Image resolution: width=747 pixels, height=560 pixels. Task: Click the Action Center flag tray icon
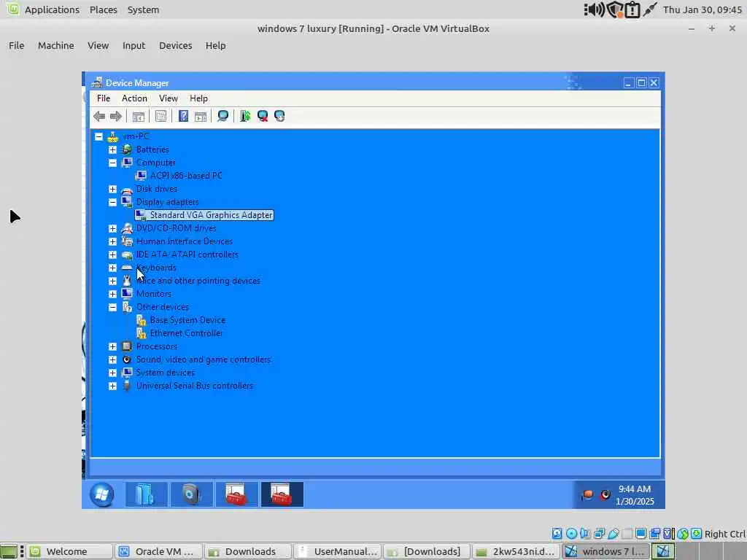(587, 495)
